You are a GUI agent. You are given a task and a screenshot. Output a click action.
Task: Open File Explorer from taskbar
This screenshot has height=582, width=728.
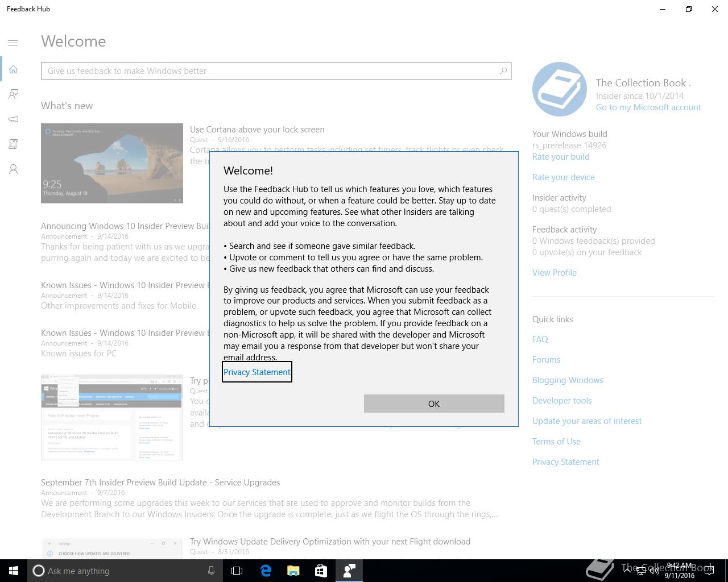click(x=293, y=571)
